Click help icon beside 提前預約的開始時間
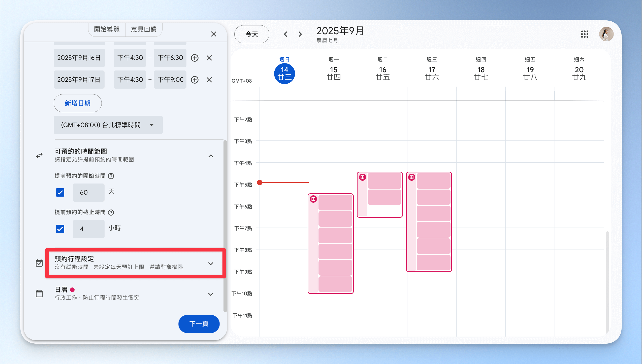 111,176
